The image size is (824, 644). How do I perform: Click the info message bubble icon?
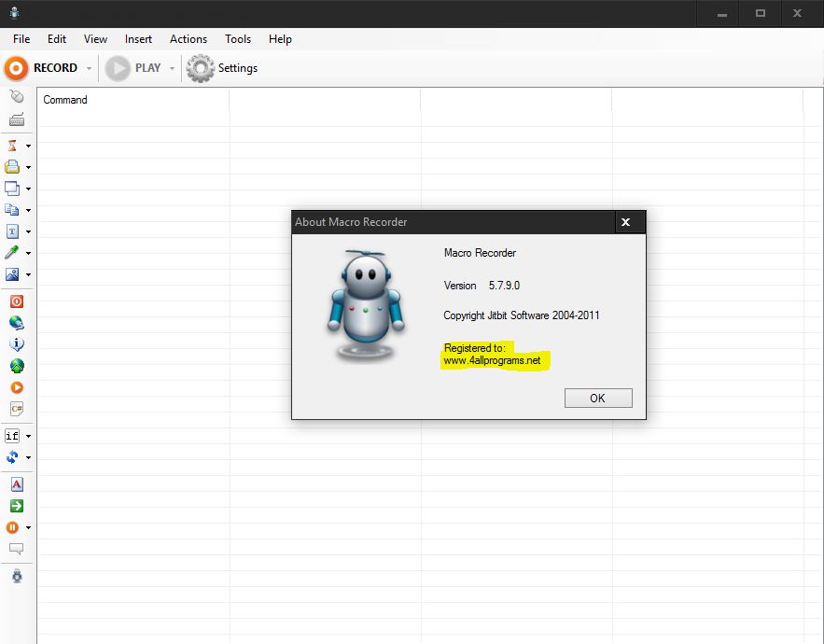click(17, 344)
